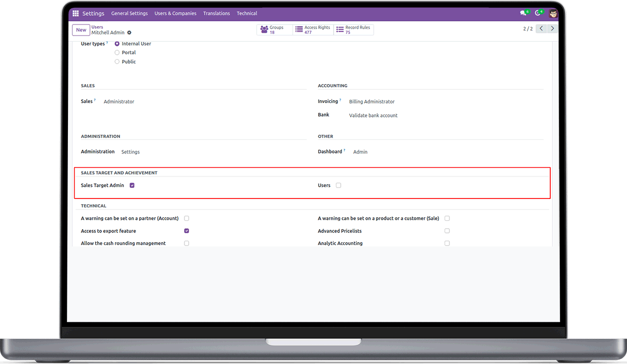Check the Users checkbox under Sales Target
This screenshot has width=627, height=364.
[339, 185]
